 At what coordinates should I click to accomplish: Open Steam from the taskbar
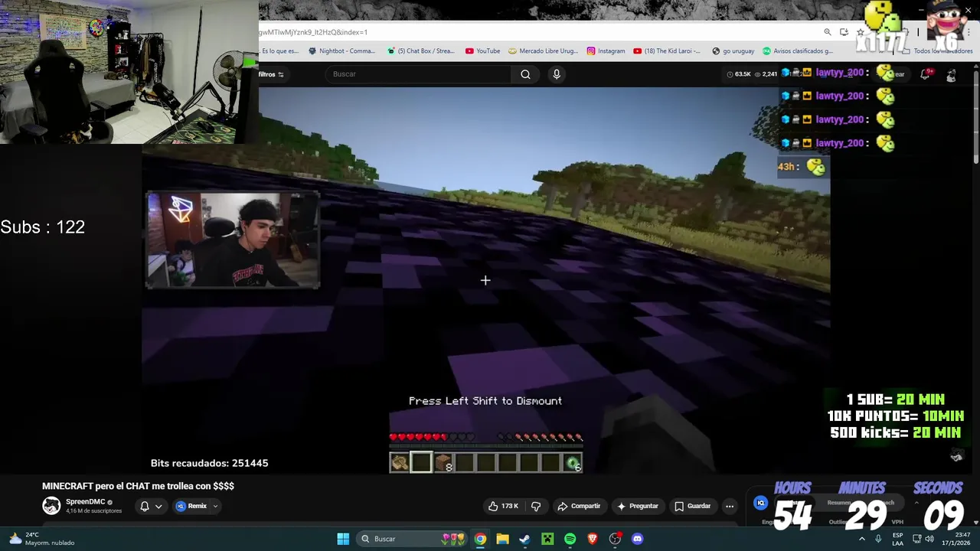click(524, 539)
